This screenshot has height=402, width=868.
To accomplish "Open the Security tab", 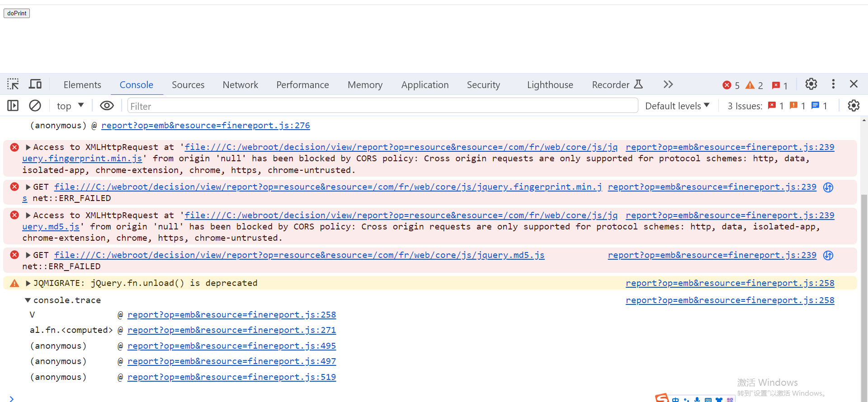I will click(x=484, y=84).
